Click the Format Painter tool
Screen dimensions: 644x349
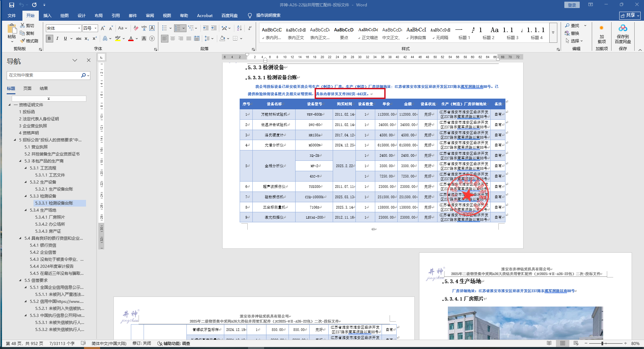click(x=29, y=41)
